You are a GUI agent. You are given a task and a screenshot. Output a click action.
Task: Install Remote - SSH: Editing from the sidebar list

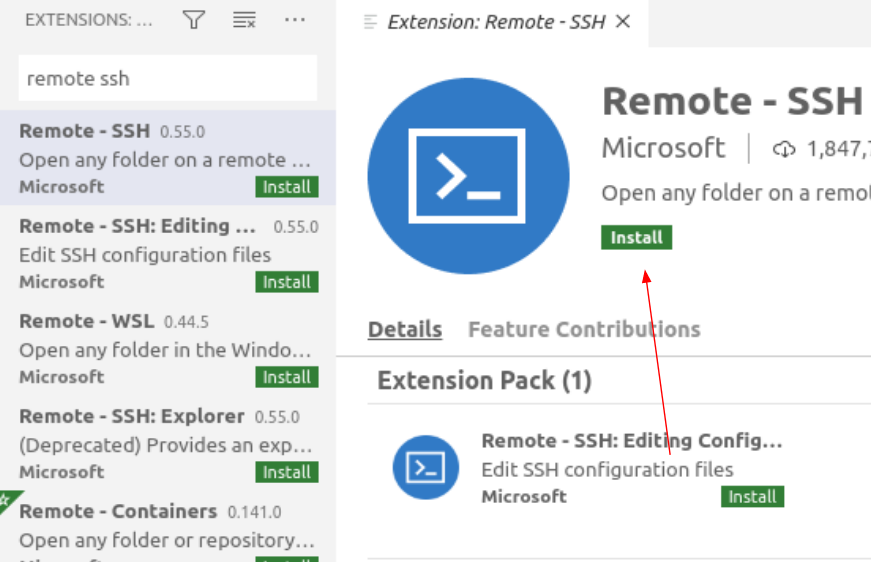[x=287, y=282]
